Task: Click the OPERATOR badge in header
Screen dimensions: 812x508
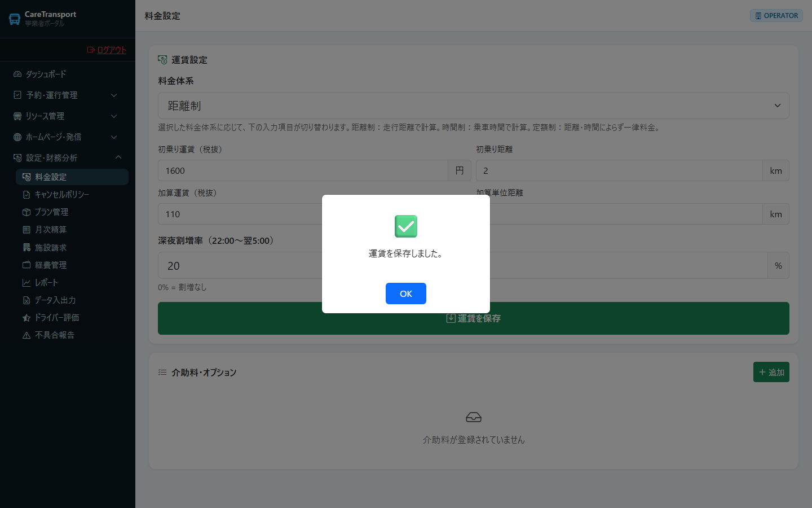Action: pos(776,16)
